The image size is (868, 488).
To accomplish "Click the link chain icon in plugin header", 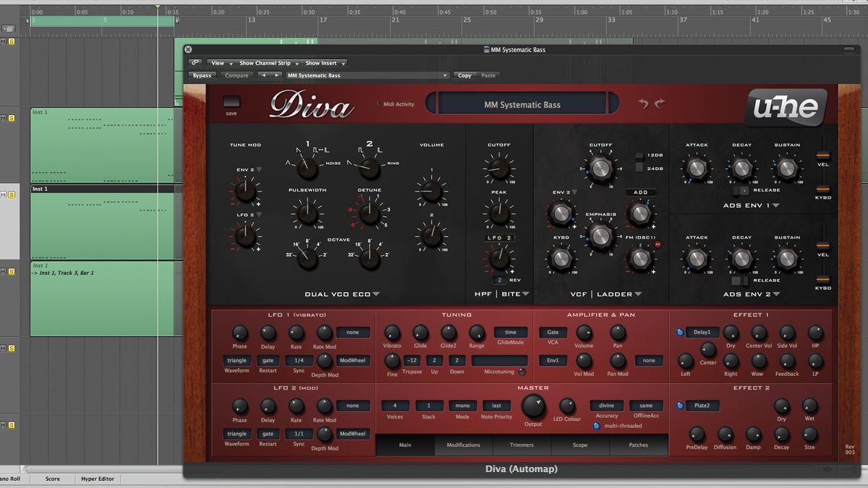I will [x=195, y=63].
